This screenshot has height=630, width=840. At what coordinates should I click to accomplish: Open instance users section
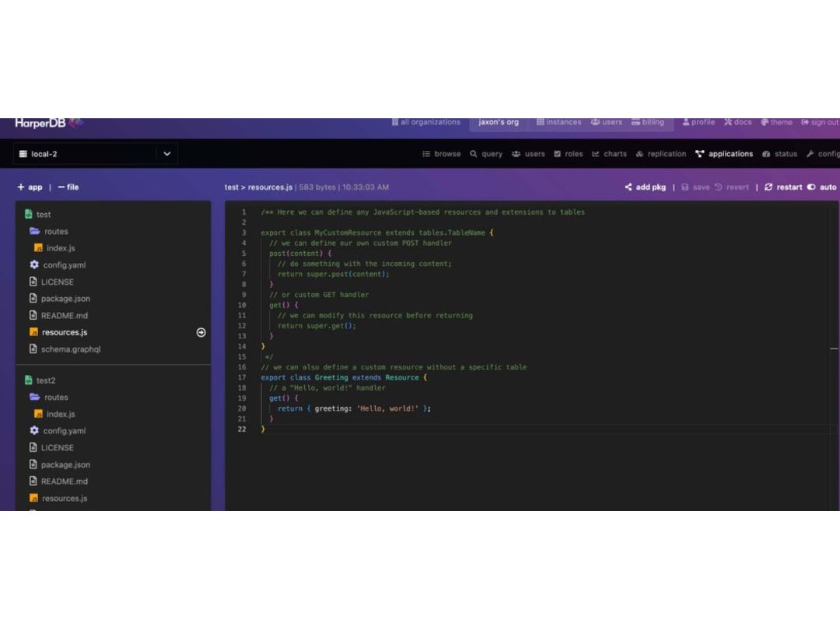tap(528, 154)
